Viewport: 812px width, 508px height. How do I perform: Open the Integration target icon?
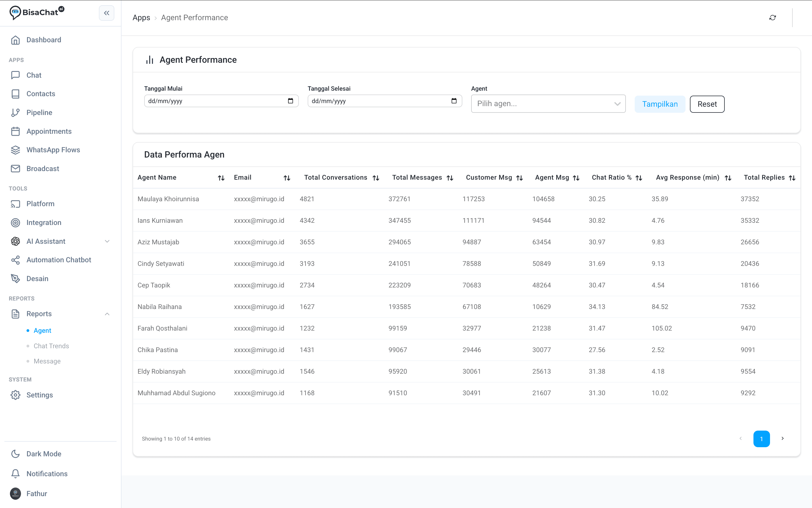(15, 222)
